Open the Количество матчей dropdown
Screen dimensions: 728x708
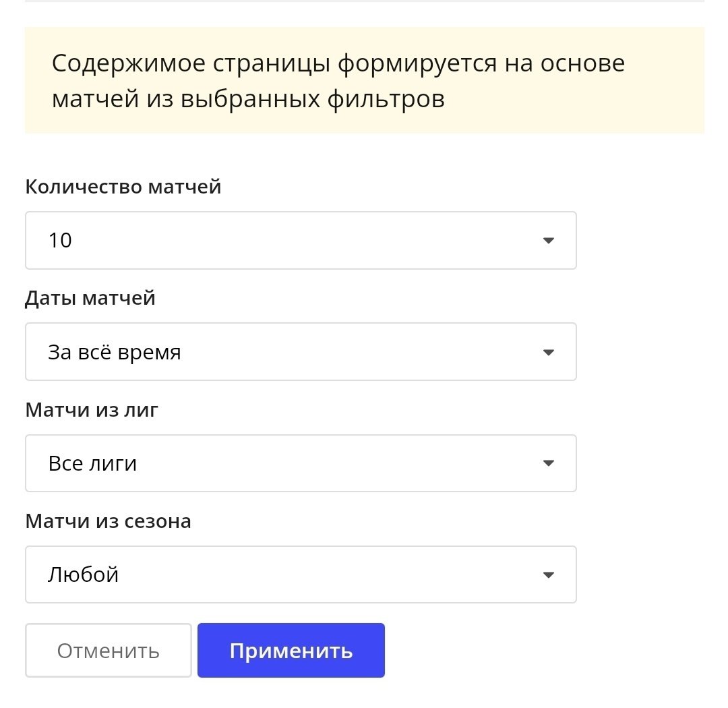[x=300, y=241]
